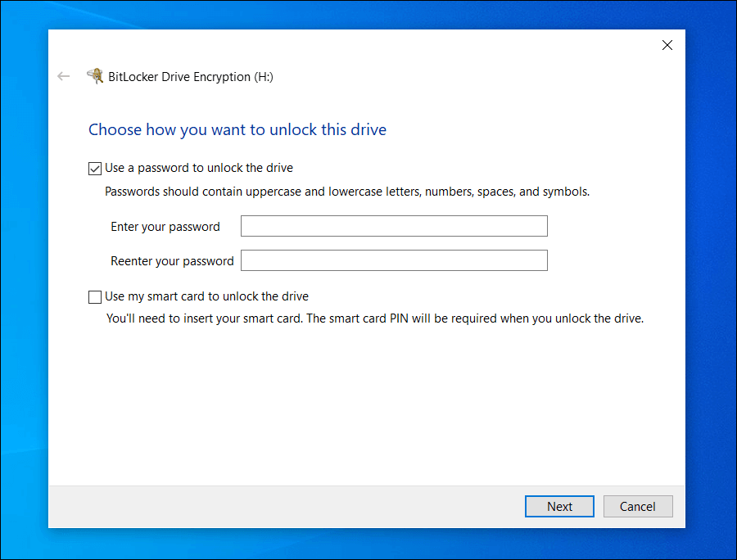The width and height of the screenshot is (737, 560).
Task: Click the password requirements hint text
Action: point(346,191)
